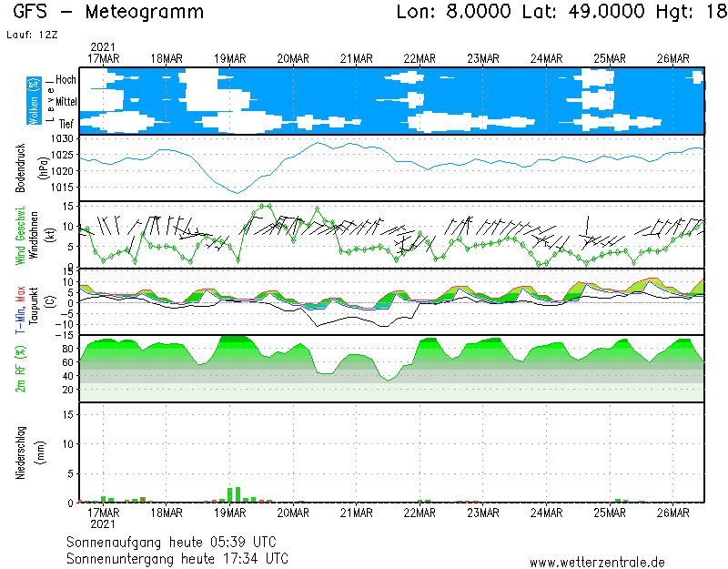Click the www.wetterzentrale.de link
The image size is (728, 569).
[x=597, y=562]
